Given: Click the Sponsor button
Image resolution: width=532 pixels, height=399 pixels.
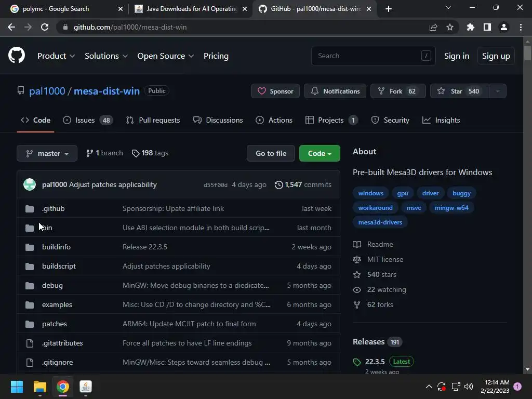Looking at the screenshot, I should click(275, 91).
